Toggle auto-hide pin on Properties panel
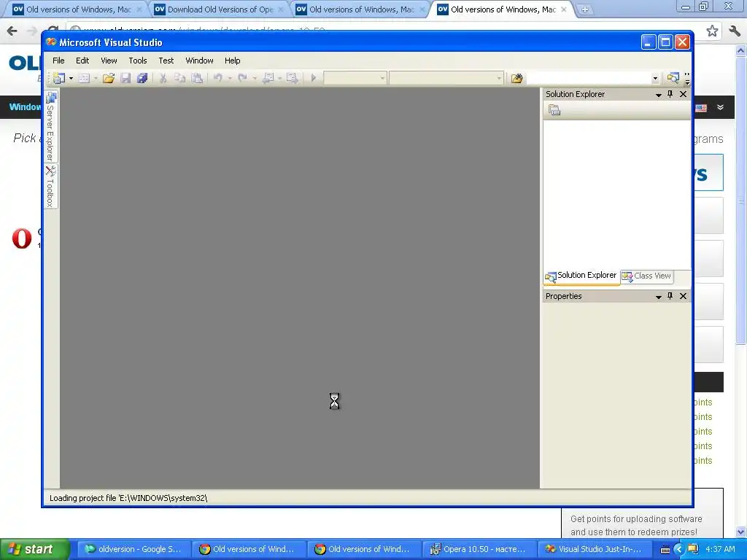 click(670, 296)
